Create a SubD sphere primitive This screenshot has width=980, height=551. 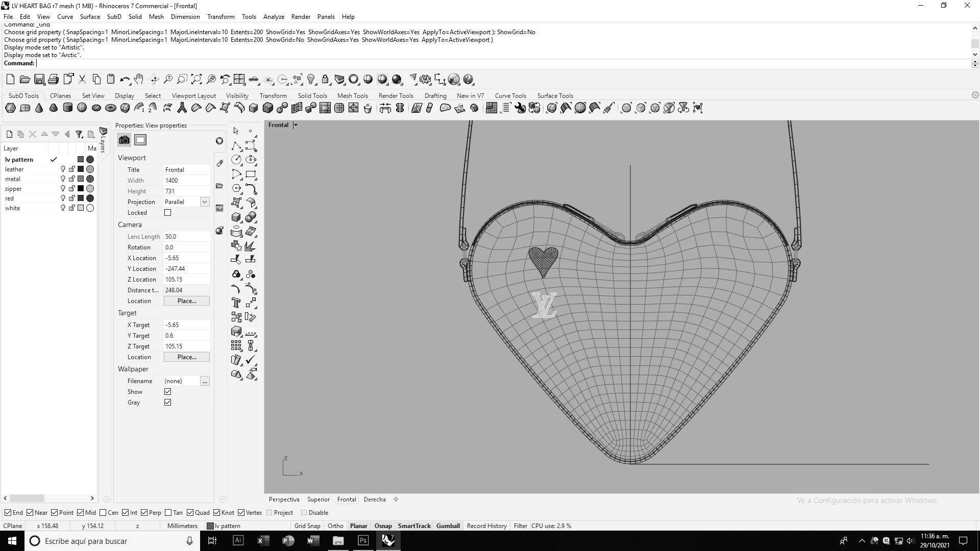pyautogui.click(x=82, y=108)
